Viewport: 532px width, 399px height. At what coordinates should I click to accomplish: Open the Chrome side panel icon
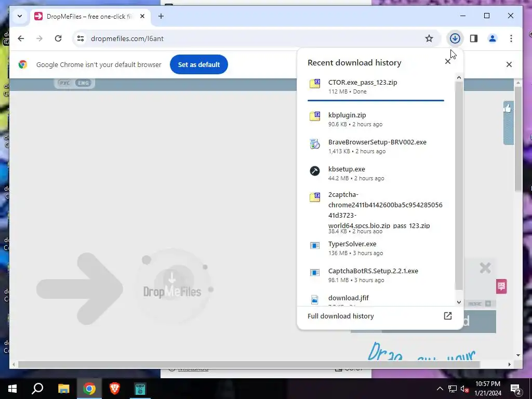[x=474, y=38]
